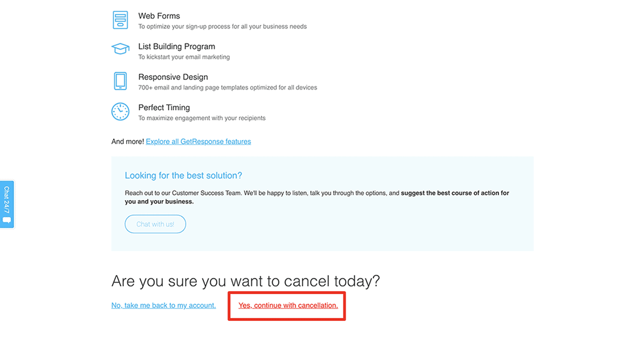Click the 700+ email and landing page templates text
644x338 pixels.
pyautogui.click(x=228, y=87)
